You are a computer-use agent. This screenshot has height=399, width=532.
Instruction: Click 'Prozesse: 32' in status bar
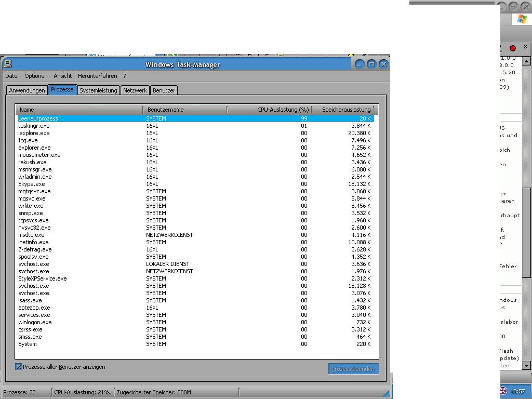[x=19, y=392]
